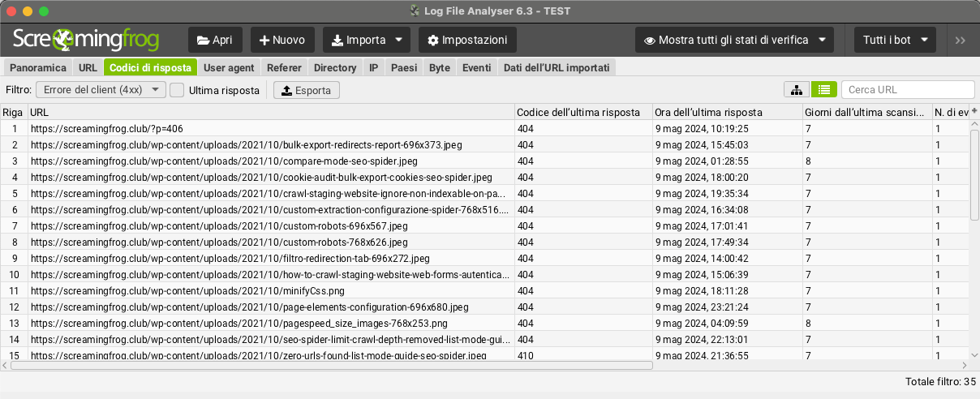Enable the Ultima risposta checkbox
The image size is (980, 399).
tap(177, 91)
